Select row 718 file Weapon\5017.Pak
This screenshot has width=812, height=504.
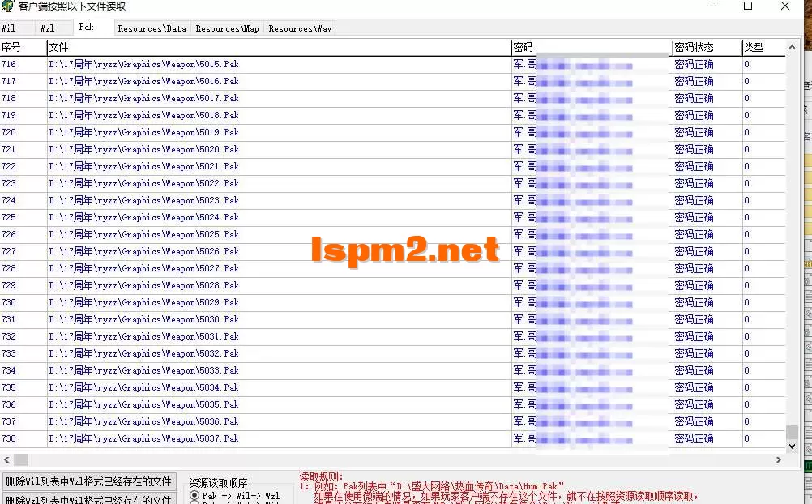[x=279, y=98]
